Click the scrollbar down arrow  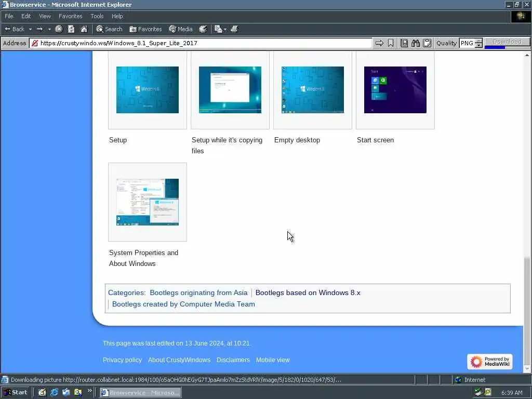click(x=527, y=369)
